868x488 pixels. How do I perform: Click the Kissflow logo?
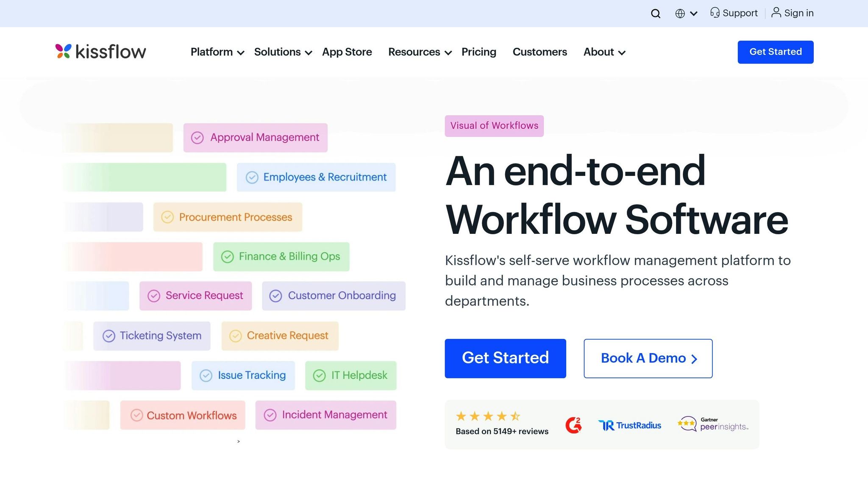(x=100, y=52)
